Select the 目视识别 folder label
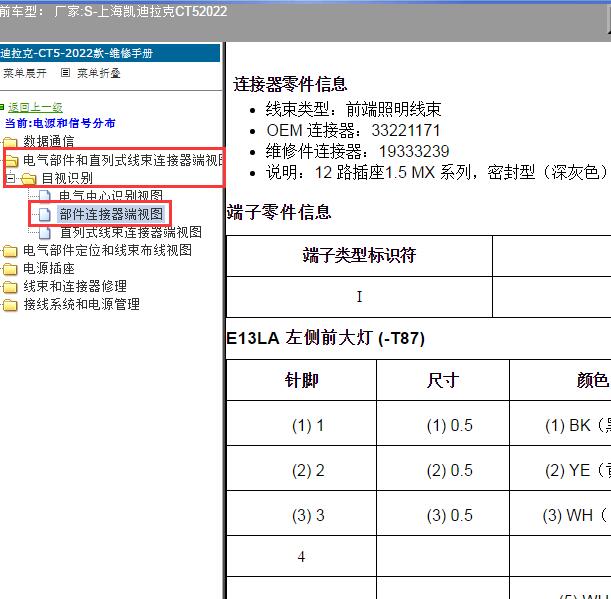This screenshot has width=611, height=599. click(x=67, y=178)
